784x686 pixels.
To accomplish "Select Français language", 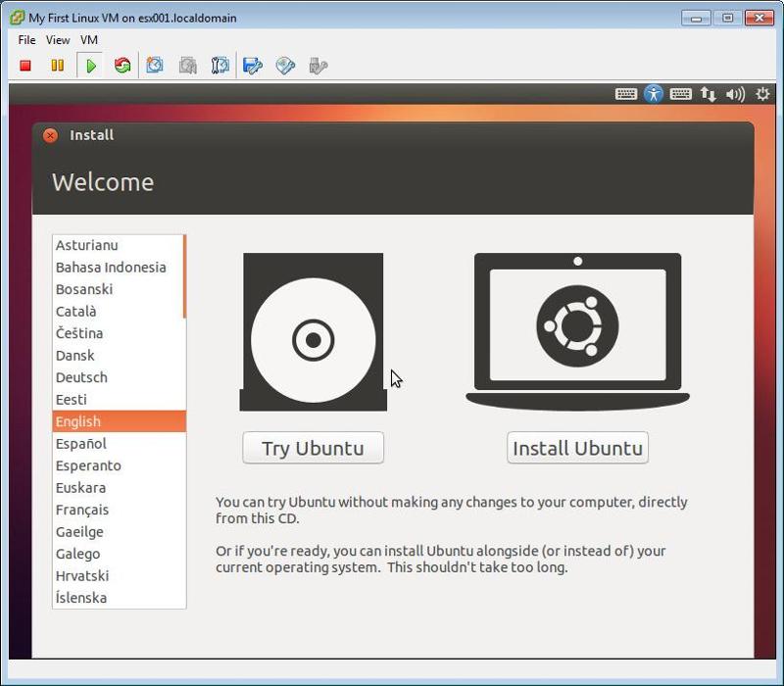I will 119,509.
